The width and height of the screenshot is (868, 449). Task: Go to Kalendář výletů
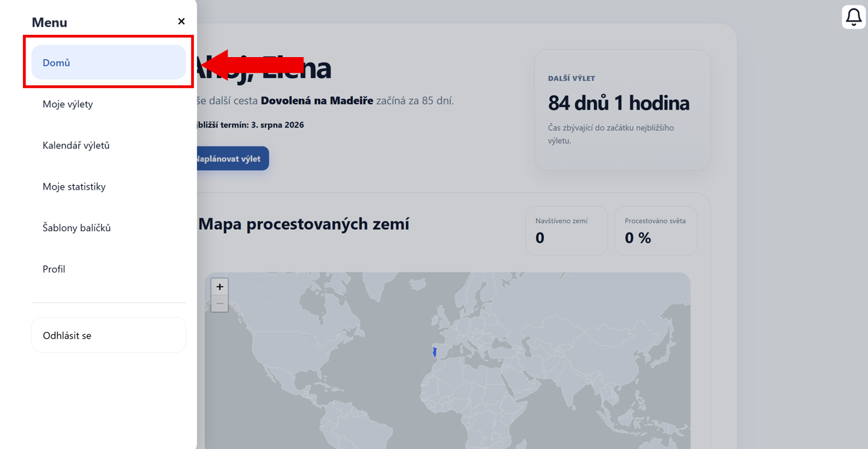[x=108, y=145]
